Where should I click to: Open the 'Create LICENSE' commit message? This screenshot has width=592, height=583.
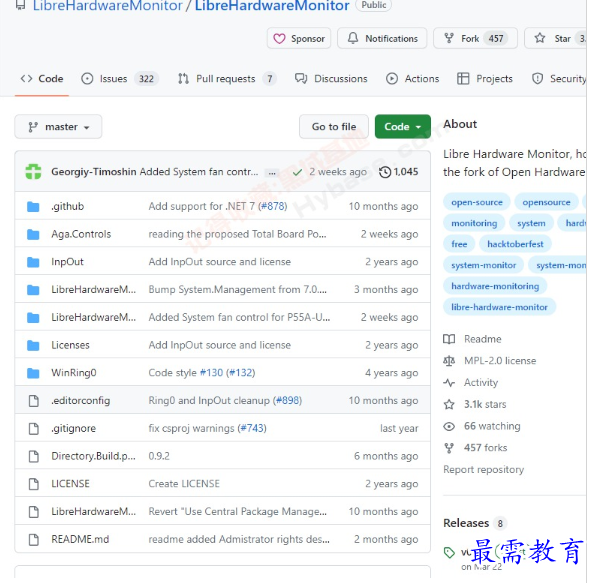[184, 484]
